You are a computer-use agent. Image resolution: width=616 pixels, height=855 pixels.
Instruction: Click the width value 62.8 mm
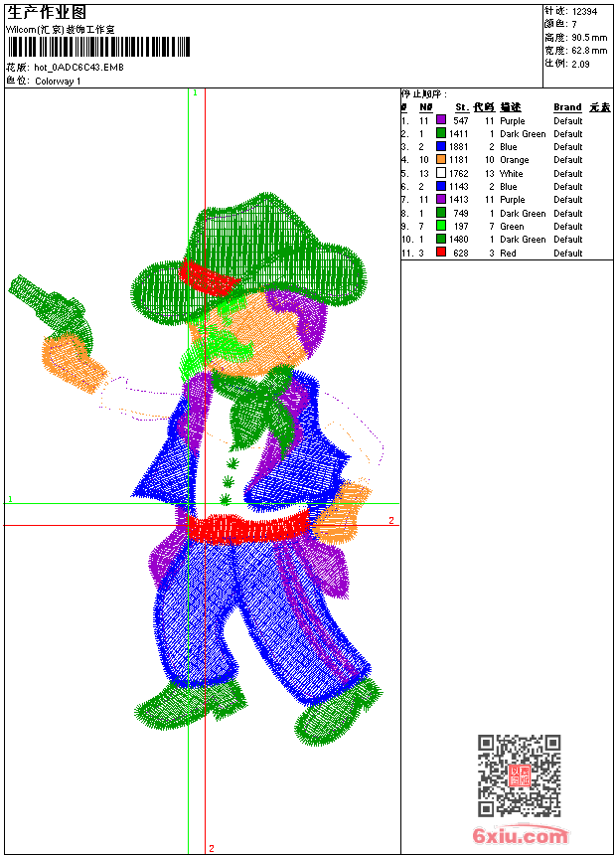point(589,50)
